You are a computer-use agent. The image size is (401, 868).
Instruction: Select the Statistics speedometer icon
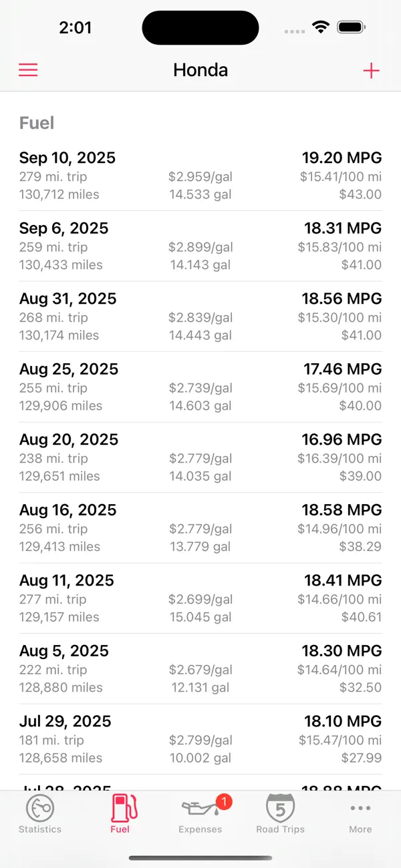pyautogui.click(x=40, y=807)
